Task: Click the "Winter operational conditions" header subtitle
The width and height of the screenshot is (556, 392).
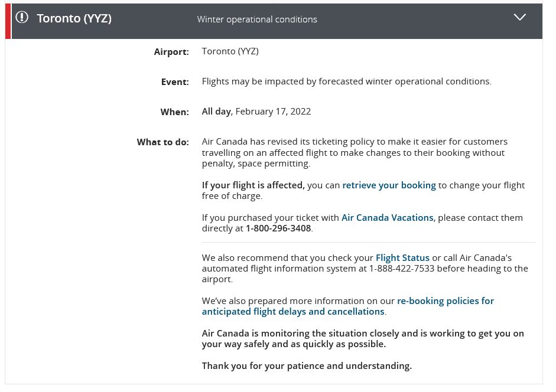Action: 257,19
